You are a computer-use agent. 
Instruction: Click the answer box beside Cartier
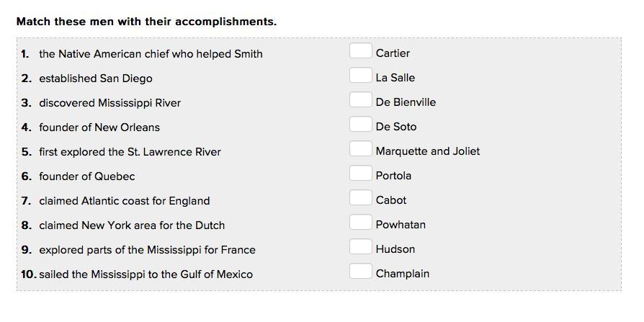(360, 51)
